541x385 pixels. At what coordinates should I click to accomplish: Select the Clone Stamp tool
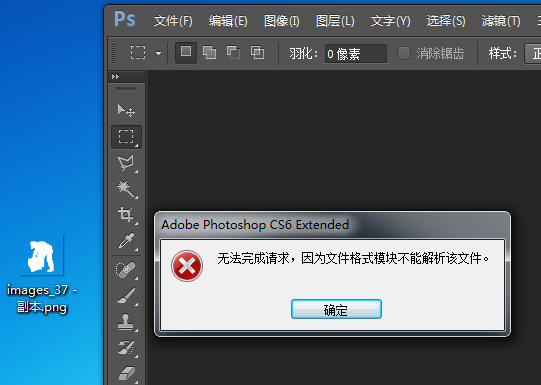(x=126, y=322)
